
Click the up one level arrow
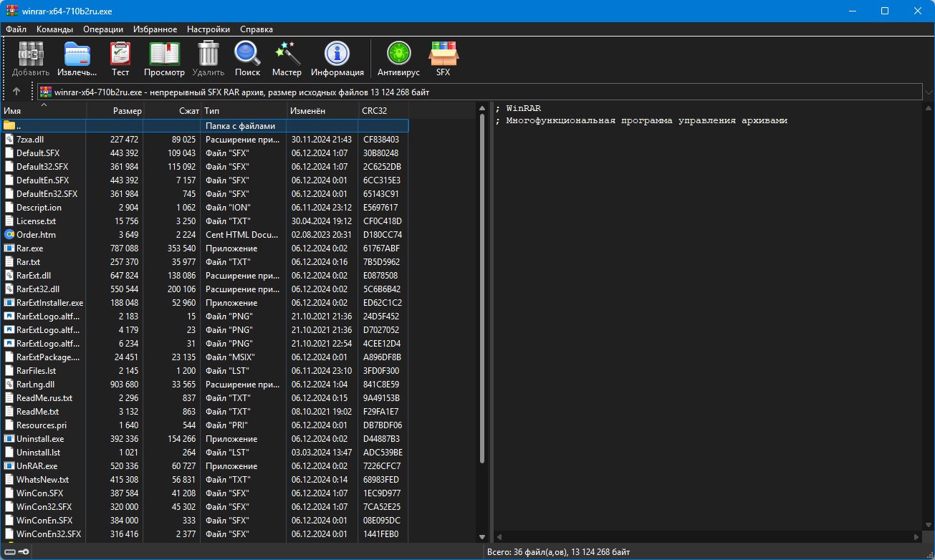pos(17,92)
